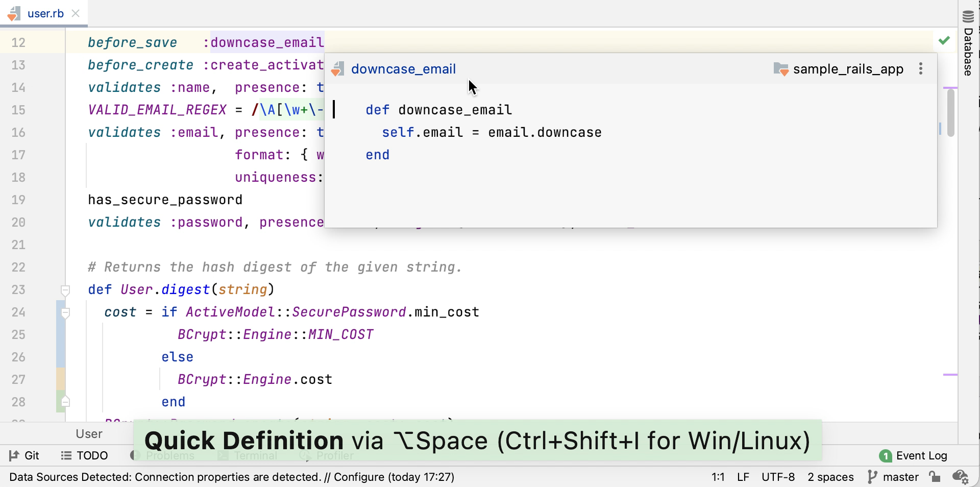This screenshot has width=980, height=487.
Task: Open the popup's three-dot menu
Action: (x=920, y=68)
